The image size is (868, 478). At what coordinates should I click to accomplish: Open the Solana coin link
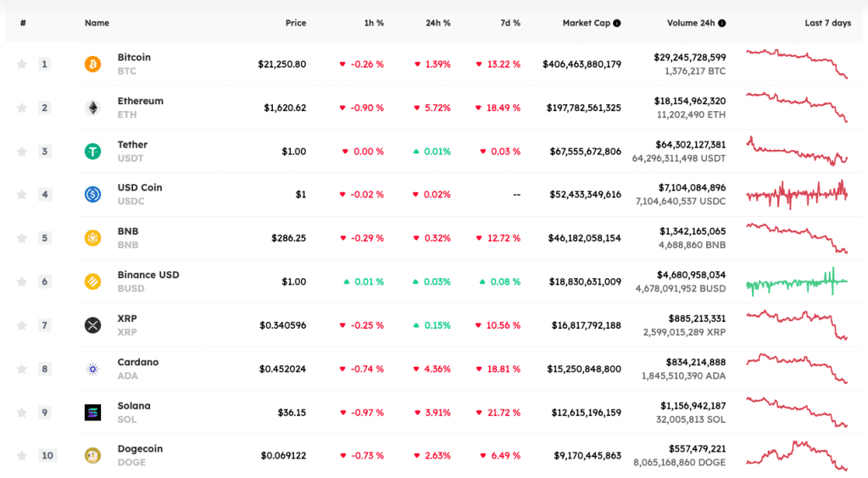[133, 406]
